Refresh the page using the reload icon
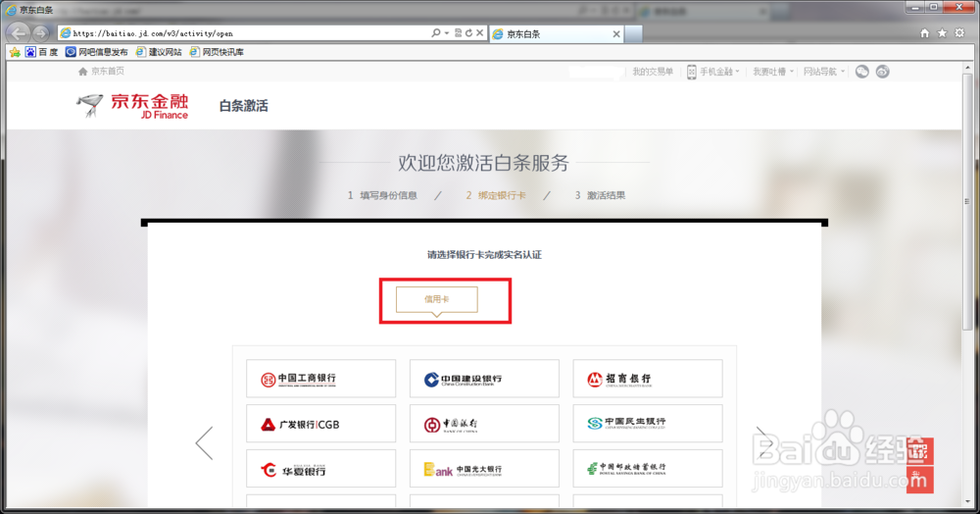Screen dimensions: 980x514 (x=468, y=33)
